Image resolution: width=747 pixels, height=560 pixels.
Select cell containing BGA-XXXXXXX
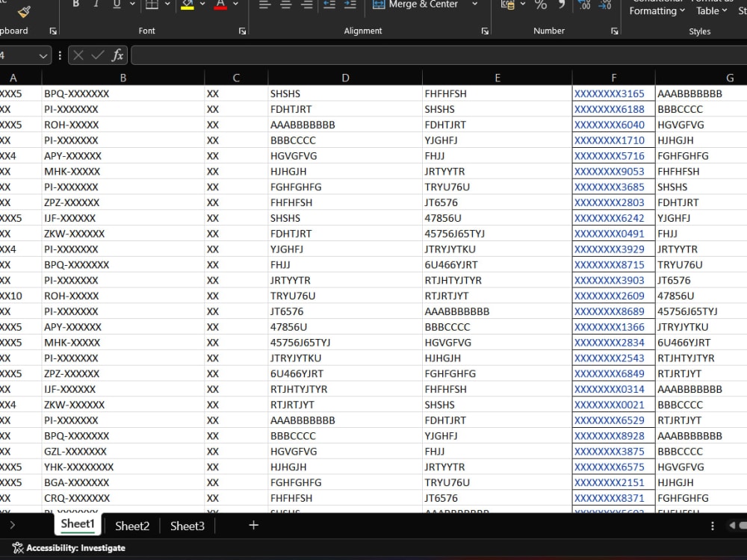(x=123, y=482)
